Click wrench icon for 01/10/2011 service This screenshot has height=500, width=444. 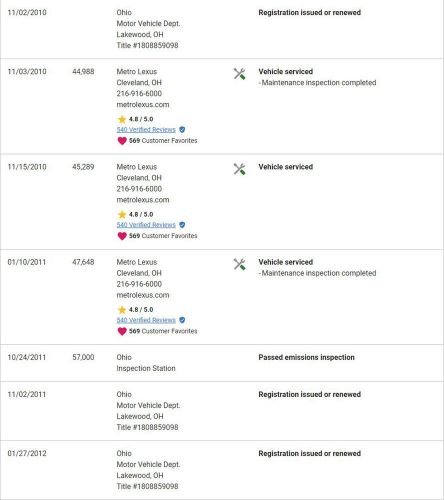tap(239, 265)
